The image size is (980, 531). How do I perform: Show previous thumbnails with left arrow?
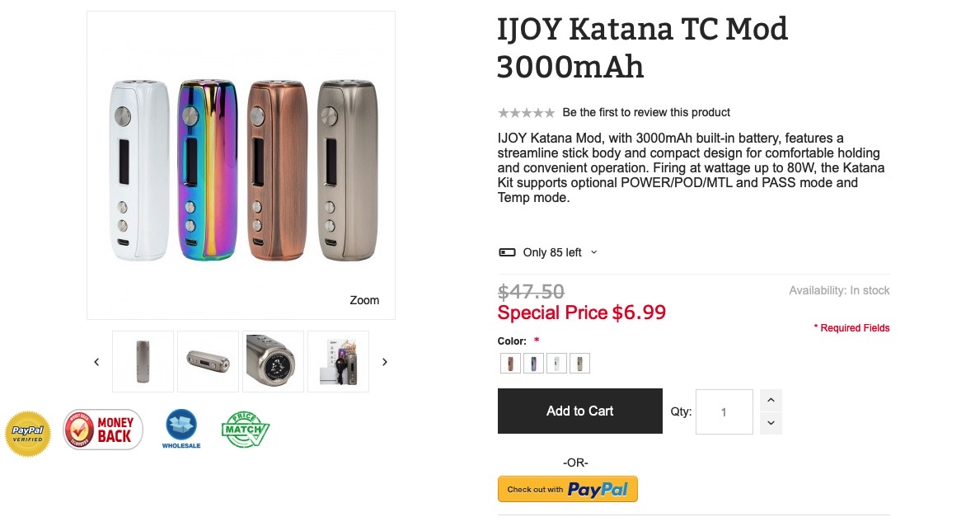(96, 362)
